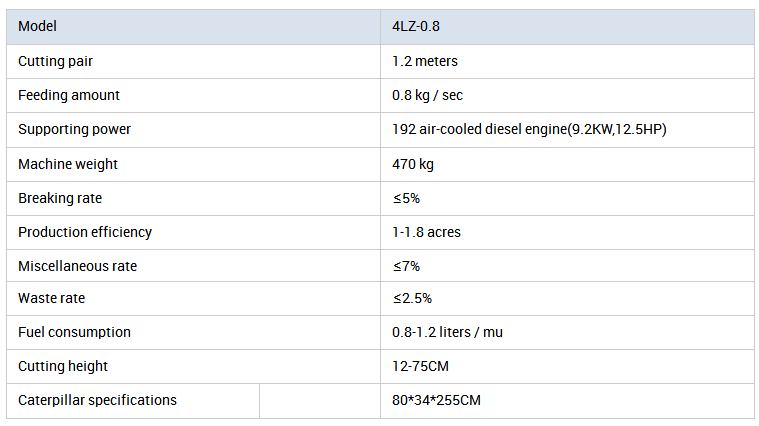759x426 pixels.
Task: Click the Model header cell
Action: click(x=193, y=27)
